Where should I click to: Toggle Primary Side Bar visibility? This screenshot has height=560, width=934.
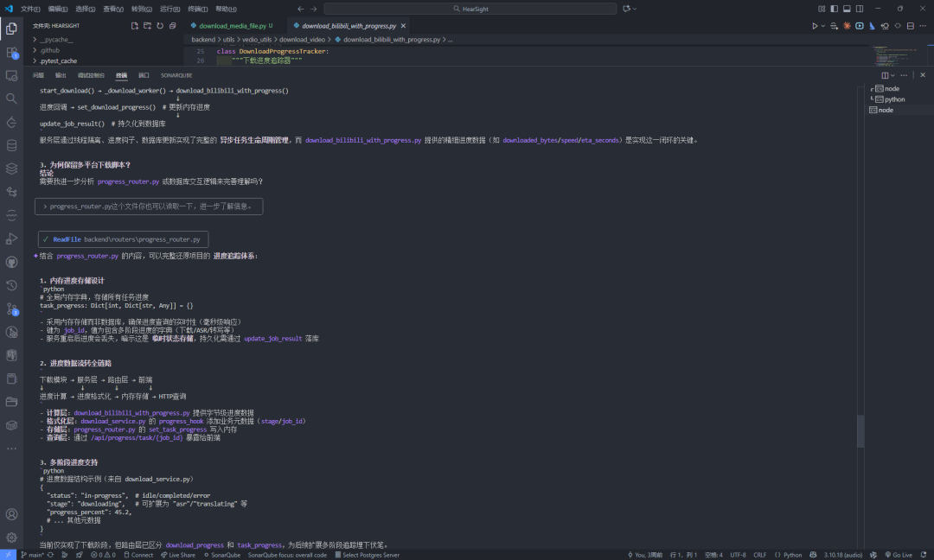(x=834, y=9)
